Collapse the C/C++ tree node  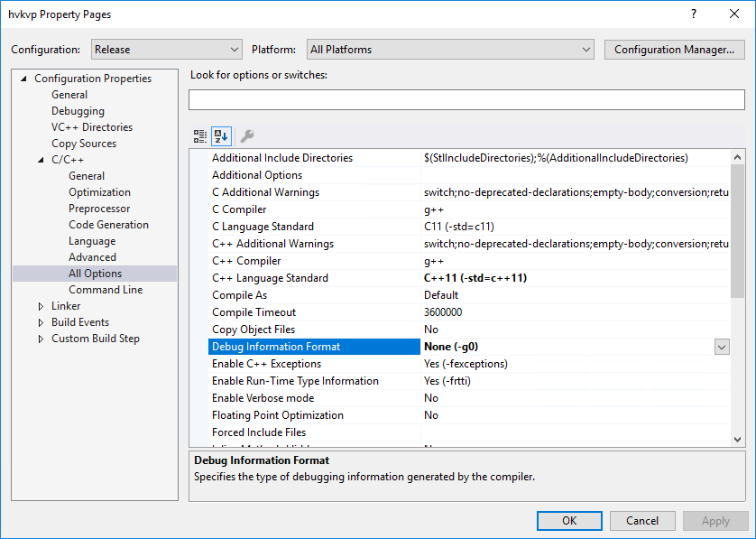[x=41, y=160]
